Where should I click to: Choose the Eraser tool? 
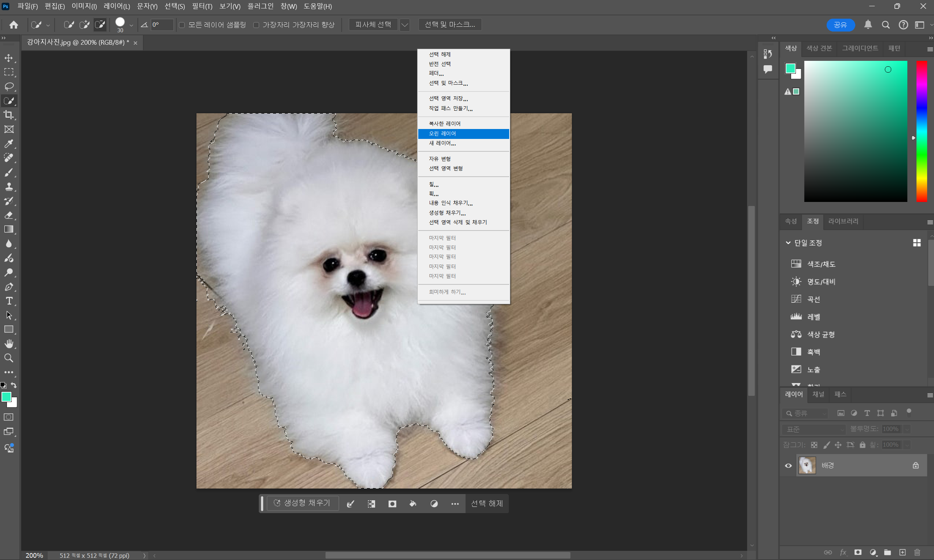pyautogui.click(x=9, y=215)
